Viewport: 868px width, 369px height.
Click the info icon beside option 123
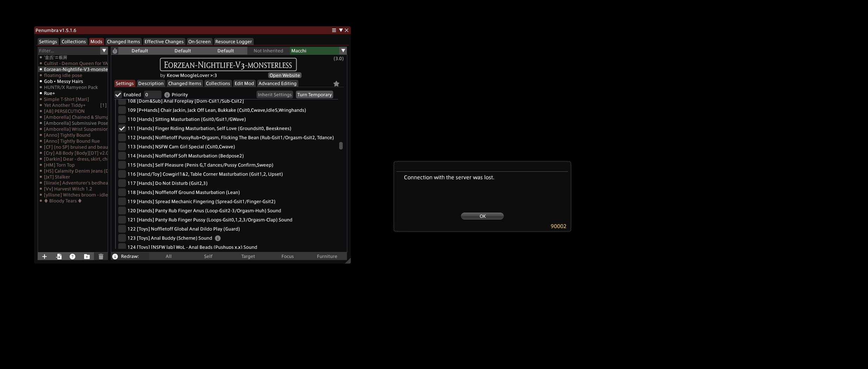(218, 238)
